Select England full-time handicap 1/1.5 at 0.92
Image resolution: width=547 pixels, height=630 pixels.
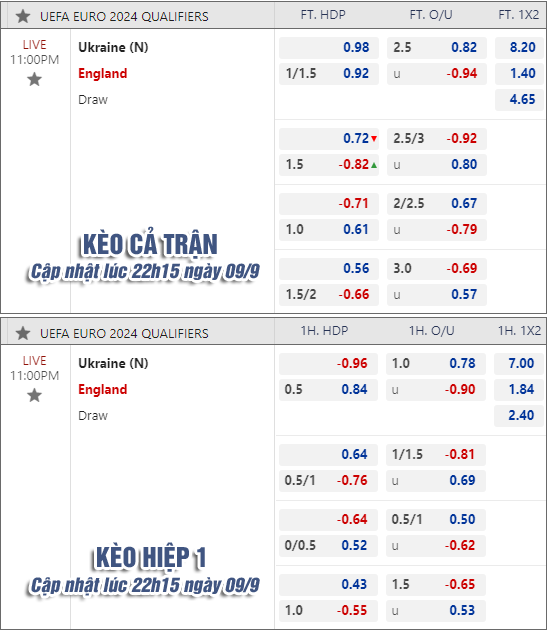pyautogui.click(x=329, y=74)
